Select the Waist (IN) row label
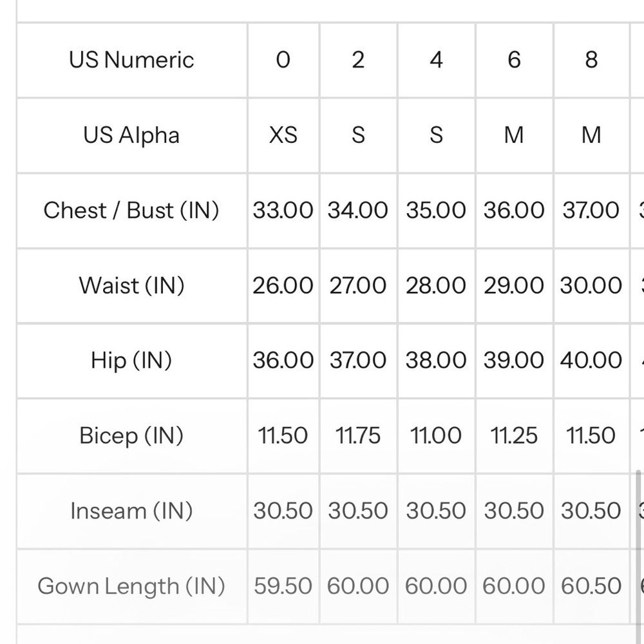644x644 pixels. [x=131, y=285]
